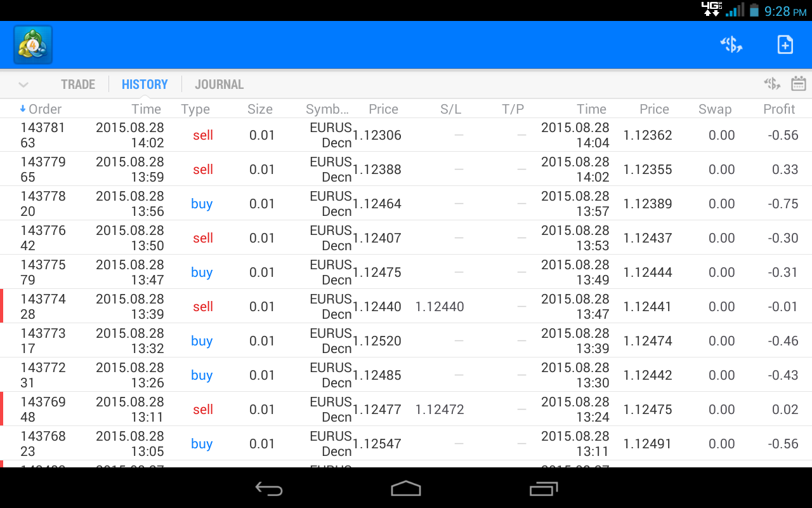This screenshot has height=508, width=812.
Task: Create a new order with the plus icon
Action: click(x=785, y=44)
